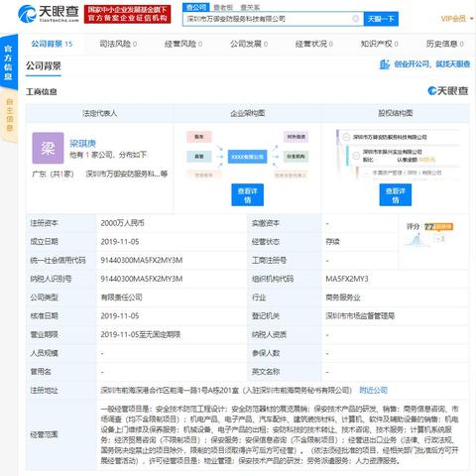Open the 经营状况 tab
The width and height of the screenshot is (476, 476).
click(x=314, y=44)
